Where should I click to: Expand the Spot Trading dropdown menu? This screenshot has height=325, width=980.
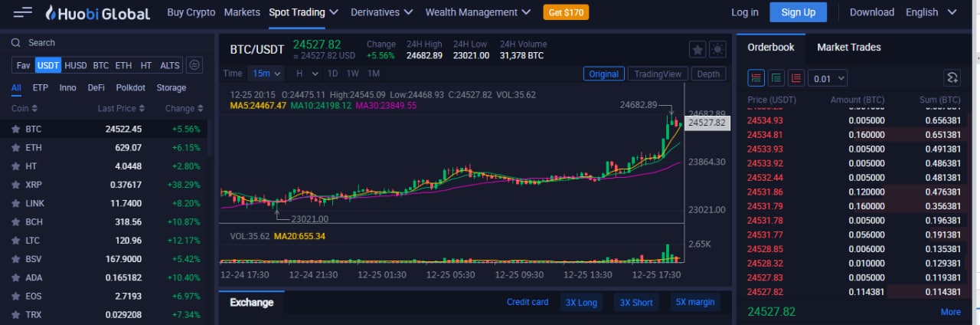click(303, 12)
